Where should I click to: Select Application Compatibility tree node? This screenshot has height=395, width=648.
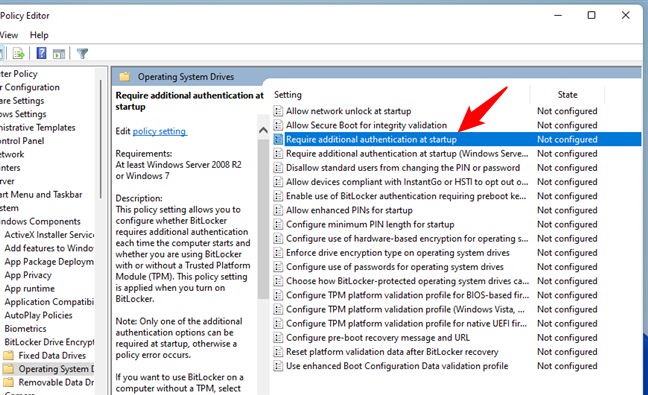[x=49, y=302]
